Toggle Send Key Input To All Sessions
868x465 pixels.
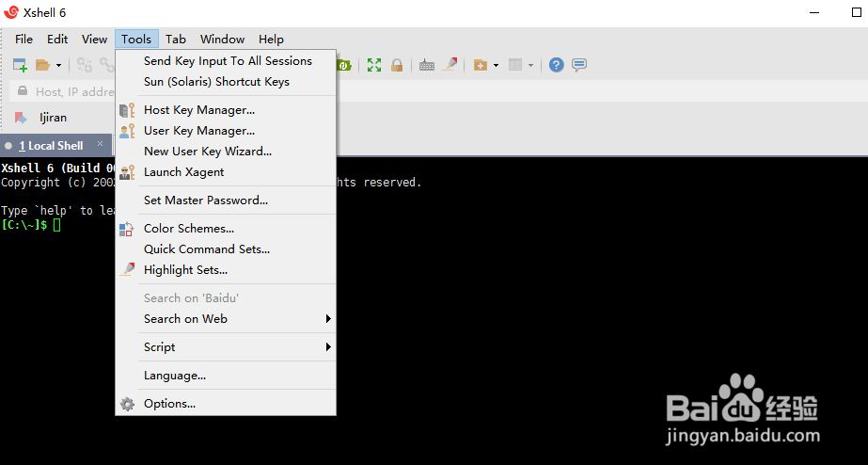(226, 61)
